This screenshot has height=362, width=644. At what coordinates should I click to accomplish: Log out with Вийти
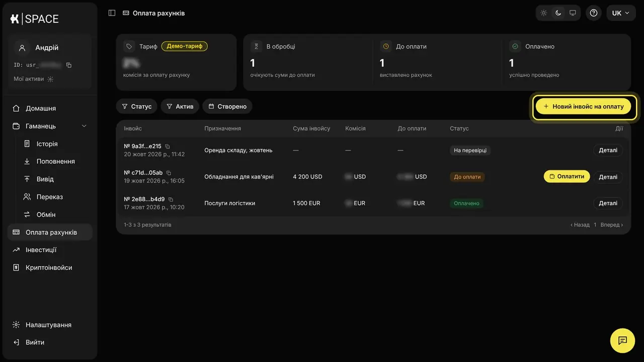tap(50, 342)
